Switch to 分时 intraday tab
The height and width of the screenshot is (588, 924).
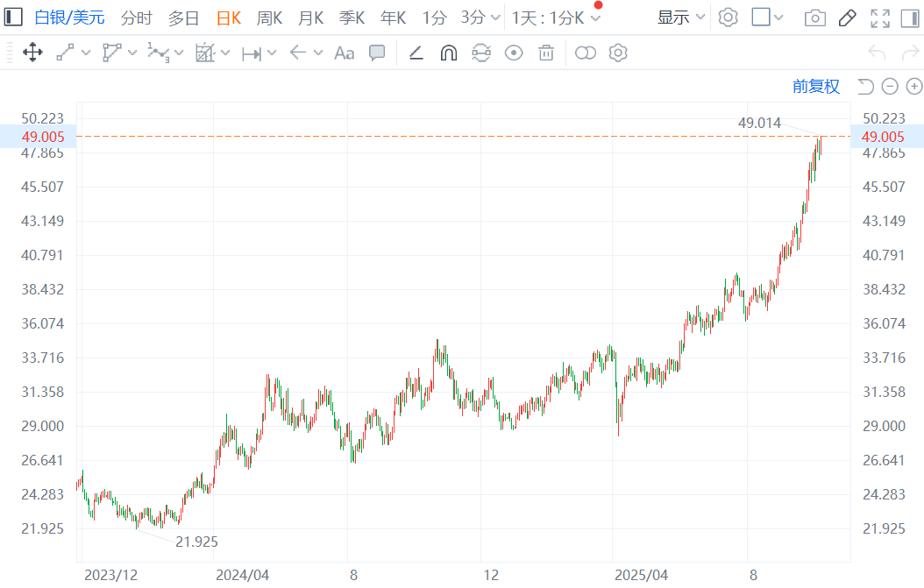coord(136,18)
